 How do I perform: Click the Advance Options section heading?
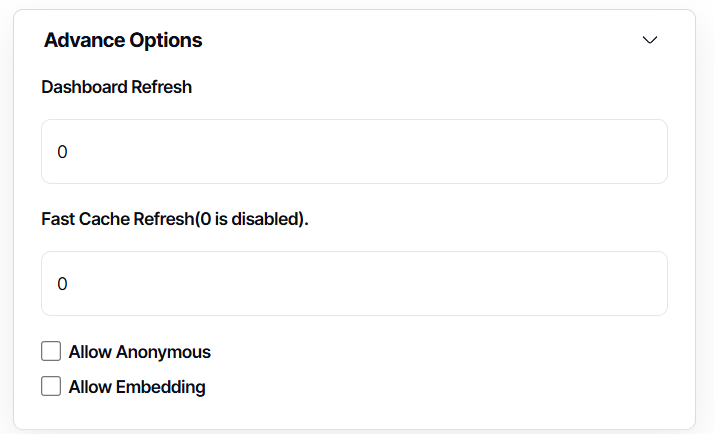[123, 40]
